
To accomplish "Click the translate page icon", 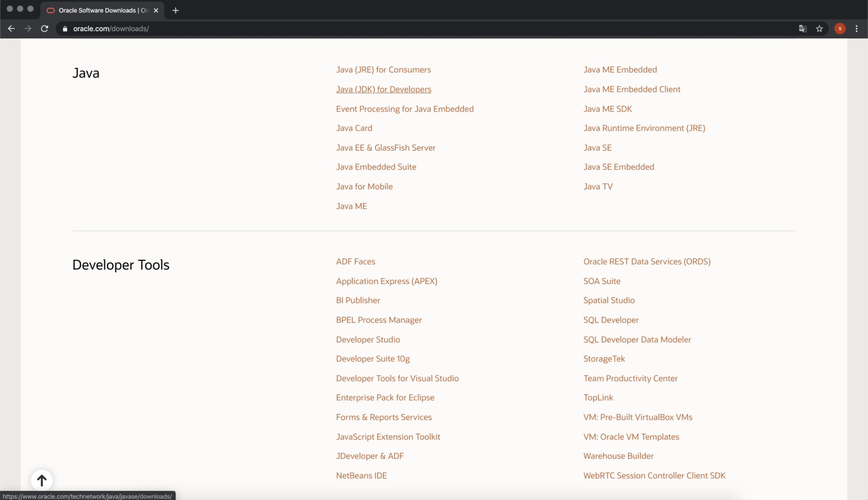I will [x=802, y=29].
